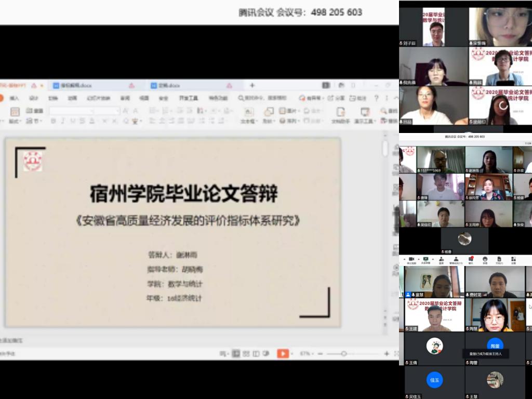
Task: Open the emoji reactions icon
Action: [485, 259]
